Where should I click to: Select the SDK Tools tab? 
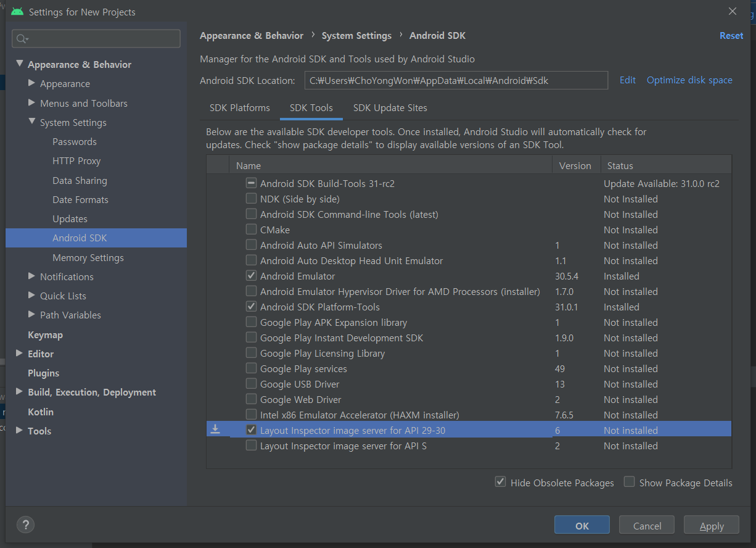tap(311, 107)
